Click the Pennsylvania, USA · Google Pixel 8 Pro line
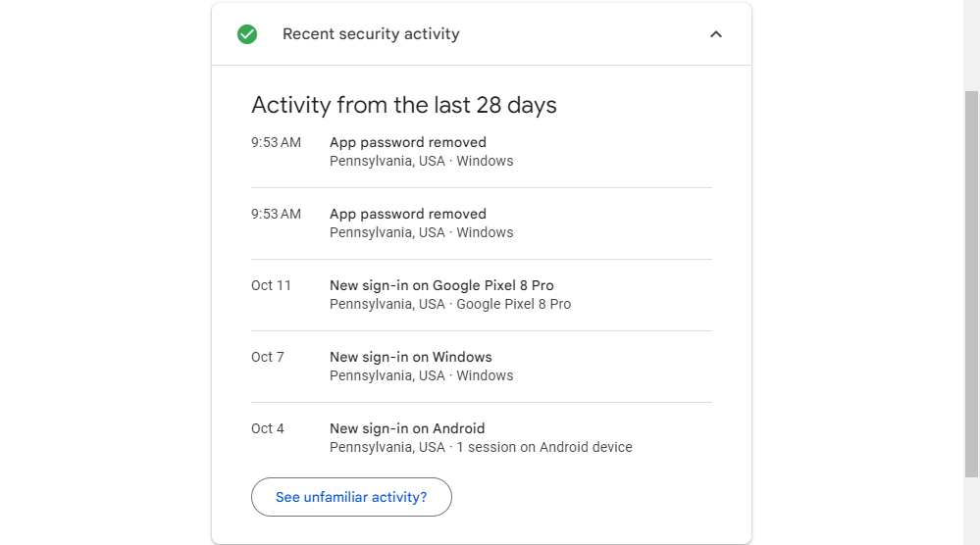The image size is (980, 545). pyautogui.click(x=450, y=305)
